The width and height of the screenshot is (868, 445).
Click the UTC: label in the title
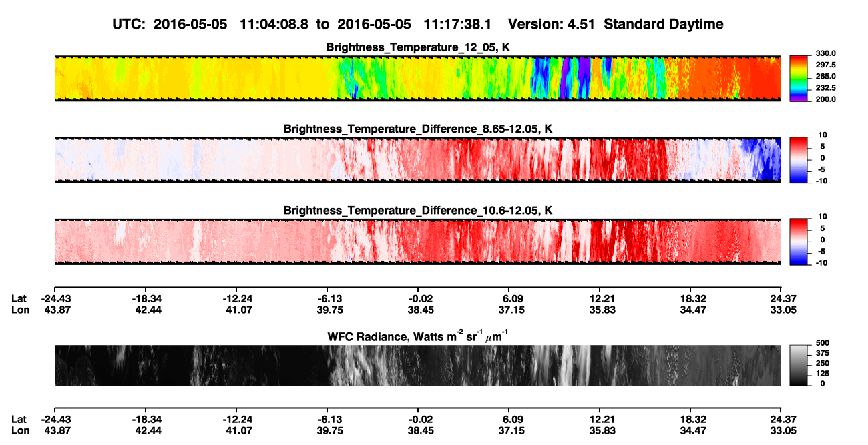pyautogui.click(x=130, y=25)
